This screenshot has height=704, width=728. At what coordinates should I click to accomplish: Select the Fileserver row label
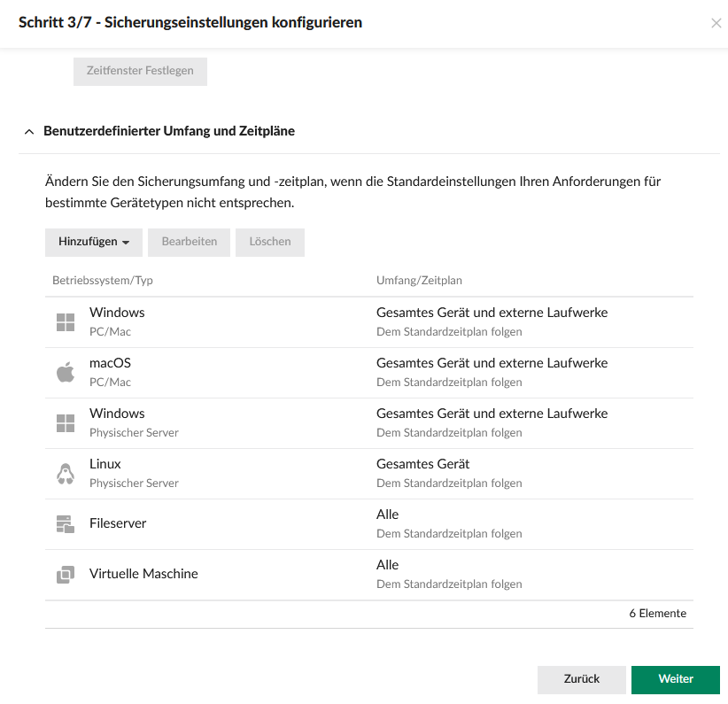[118, 523]
